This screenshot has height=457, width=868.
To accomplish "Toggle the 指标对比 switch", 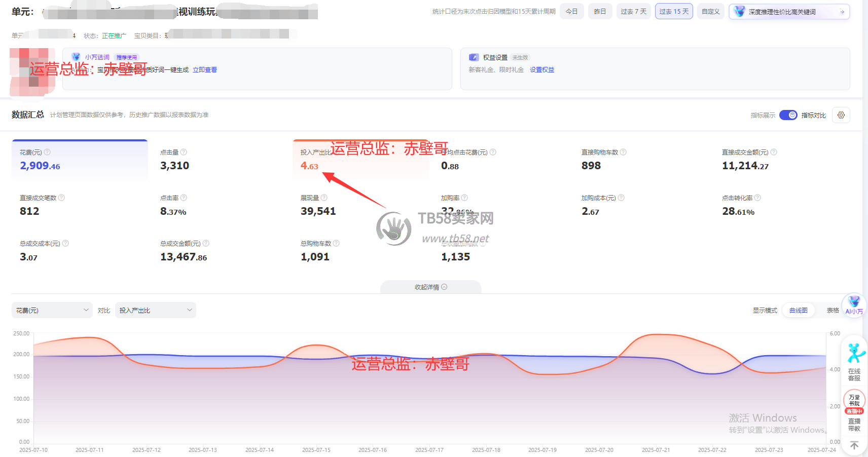I will tap(788, 115).
